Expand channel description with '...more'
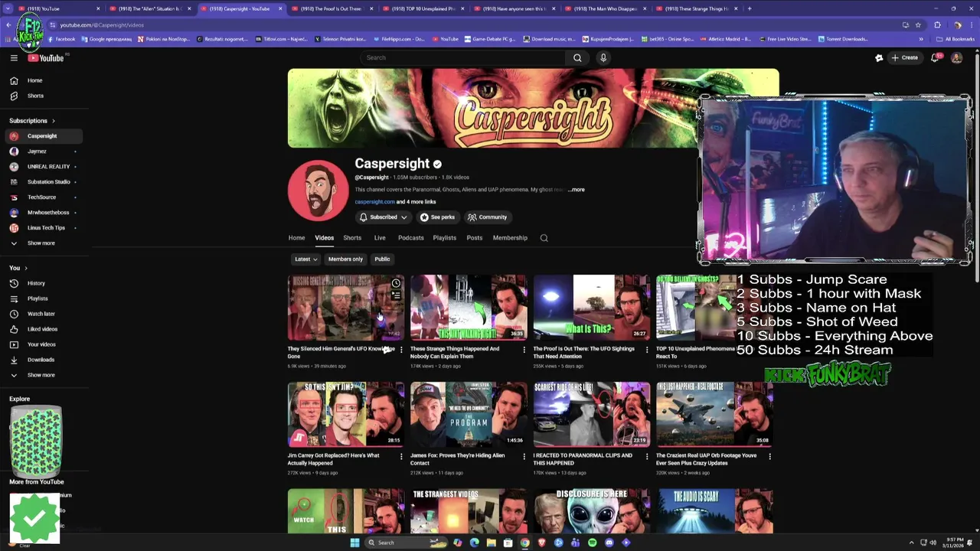The image size is (980, 551). (x=576, y=190)
